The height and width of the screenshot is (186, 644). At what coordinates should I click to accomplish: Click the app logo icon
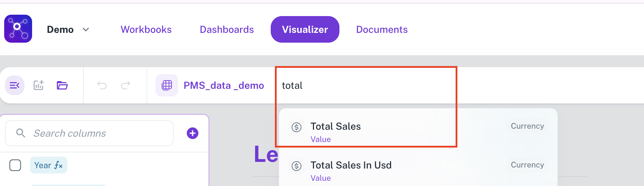click(x=18, y=29)
